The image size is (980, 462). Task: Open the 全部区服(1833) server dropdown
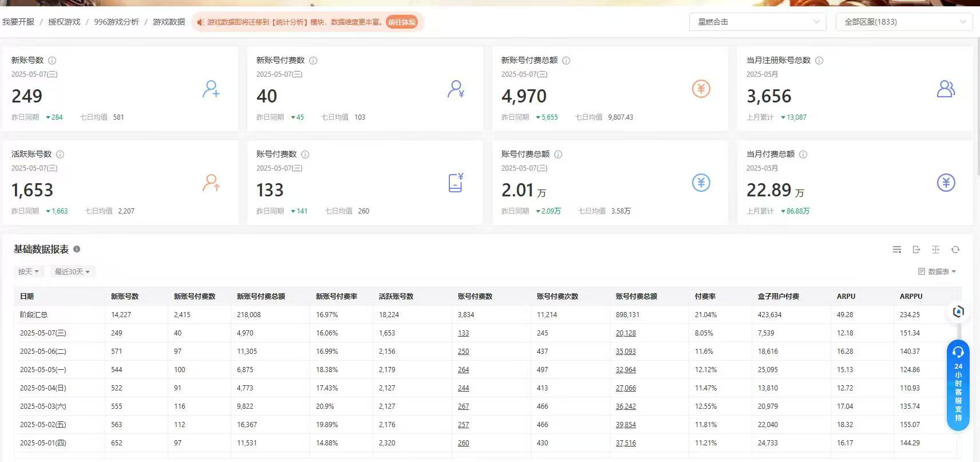(904, 22)
